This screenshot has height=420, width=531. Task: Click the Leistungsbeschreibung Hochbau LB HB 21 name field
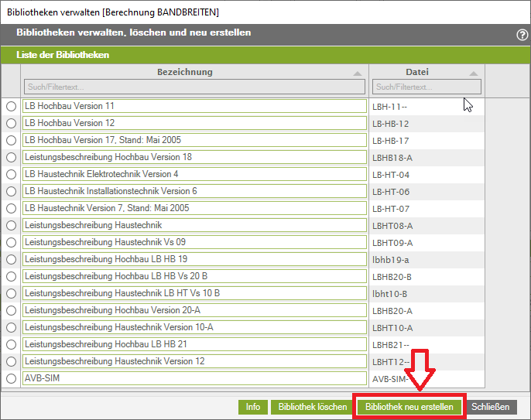[x=194, y=344]
